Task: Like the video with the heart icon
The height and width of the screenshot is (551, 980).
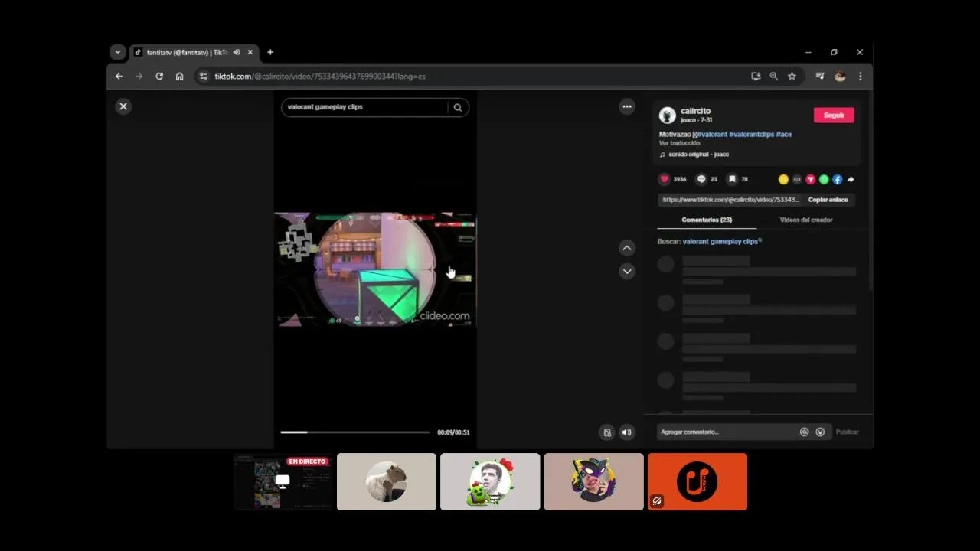Action: click(665, 179)
